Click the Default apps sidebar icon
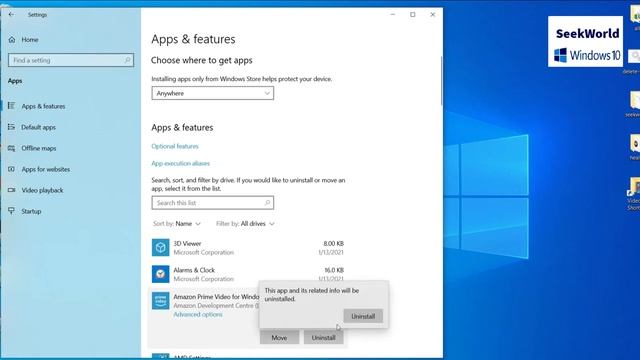This screenshot has width=640, height=360. [11, 127]
